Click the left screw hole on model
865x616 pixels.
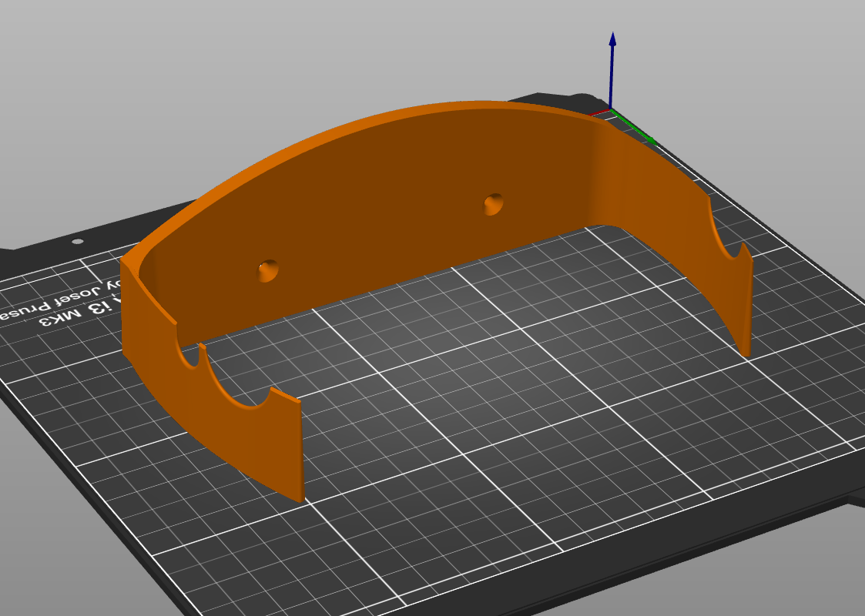tap(268, 270)
